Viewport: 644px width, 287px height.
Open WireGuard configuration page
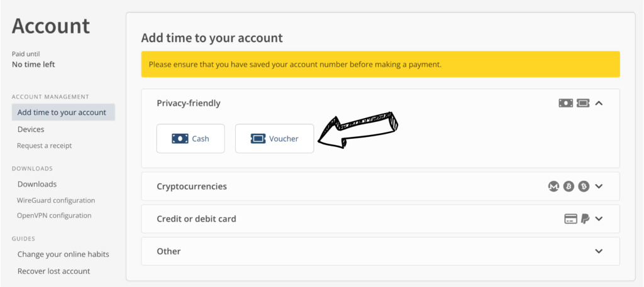[x=56, y=200]
